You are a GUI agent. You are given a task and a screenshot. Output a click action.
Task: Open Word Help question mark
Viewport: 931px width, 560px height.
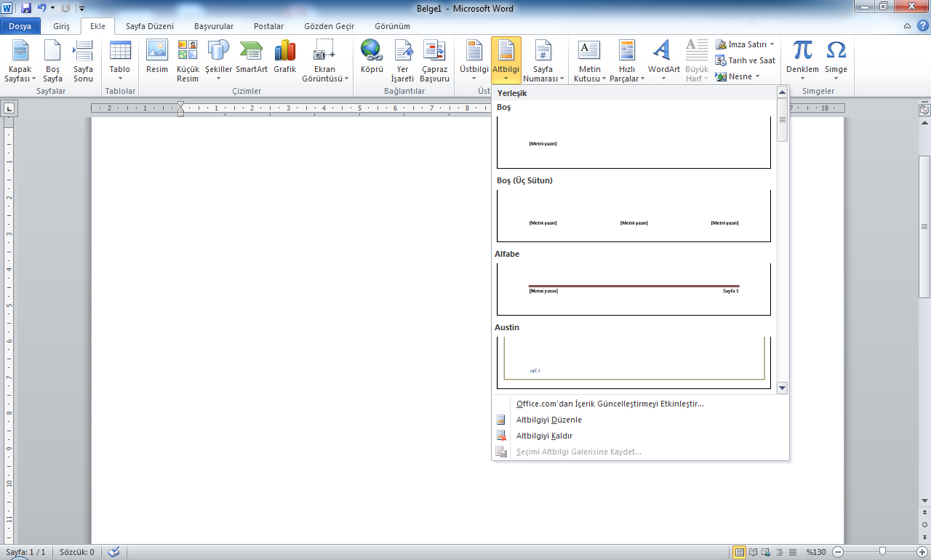click(x=922, y=25)
